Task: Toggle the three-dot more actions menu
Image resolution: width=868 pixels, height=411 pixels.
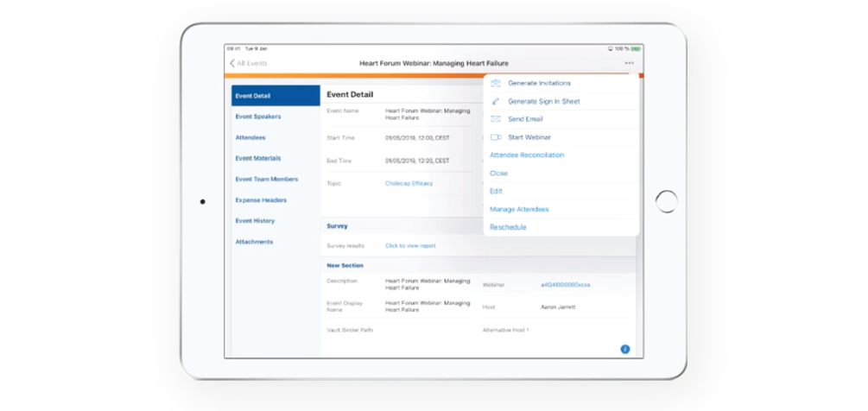Action: click(630, 63)
